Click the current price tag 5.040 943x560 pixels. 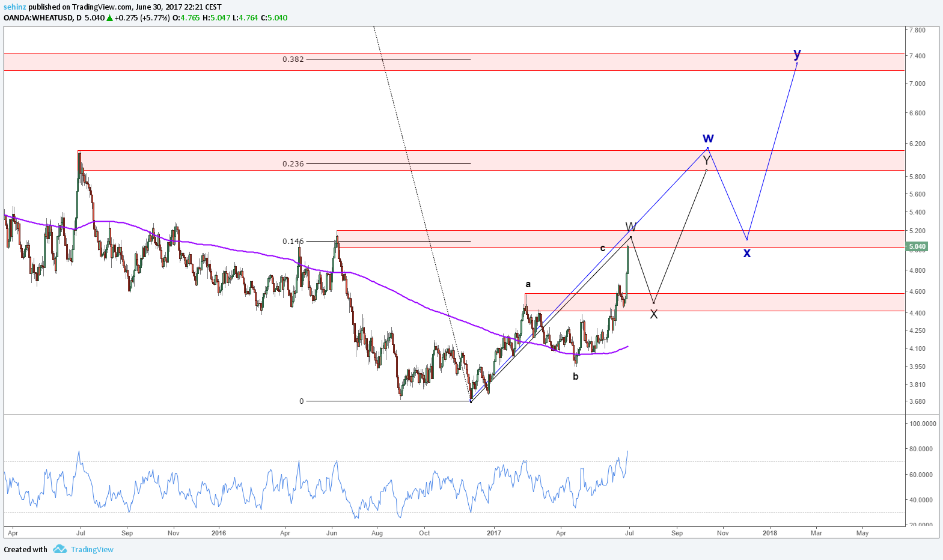[x=917, y=246]
